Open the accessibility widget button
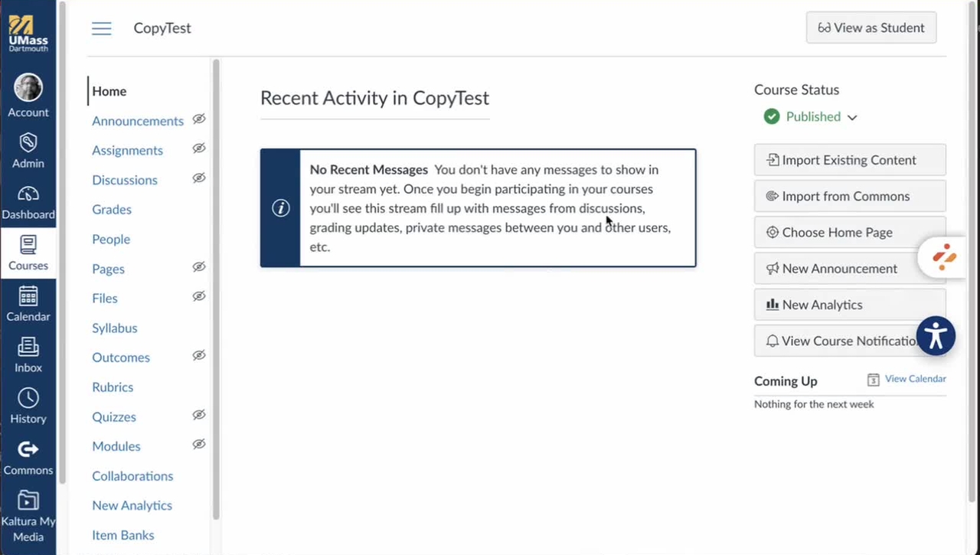This screenshot has height=555, width=980. pyautogui.click(x=936, y=335)
